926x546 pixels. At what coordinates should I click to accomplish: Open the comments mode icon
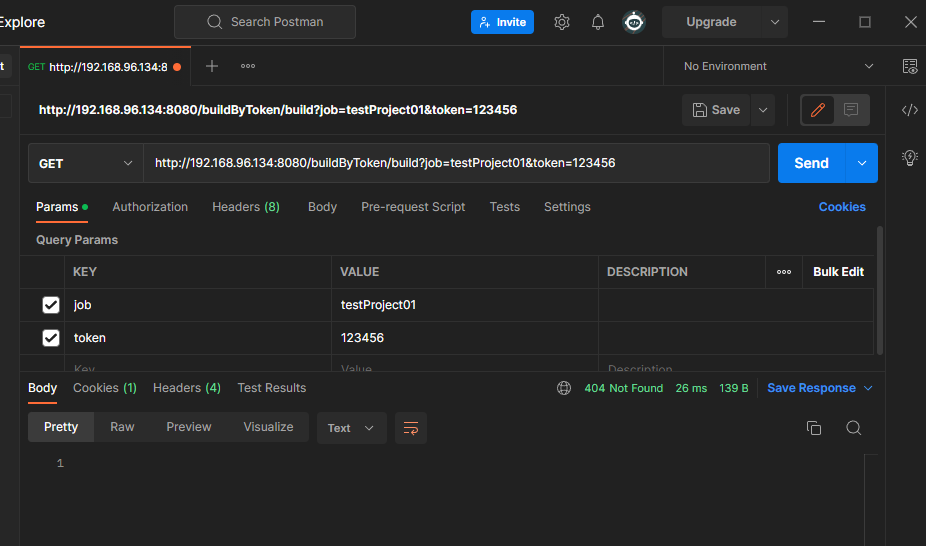pos(851,110)
